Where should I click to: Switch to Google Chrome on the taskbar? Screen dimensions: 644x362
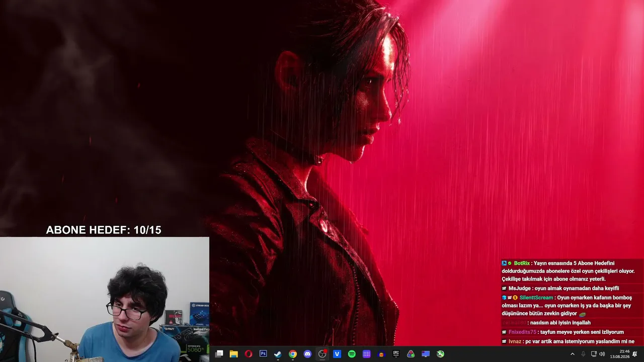293,354
